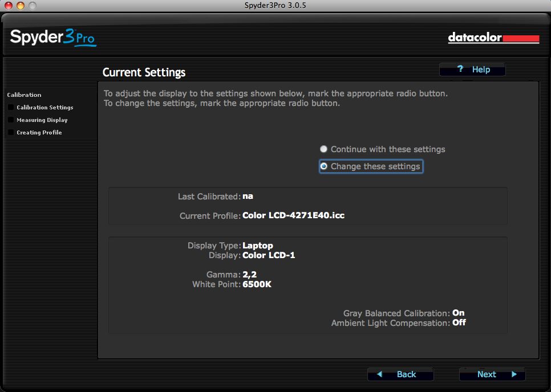This screenshot has width=551, height=392.
Task: Go back using the Back button
Action: click(x=406, y=374)
